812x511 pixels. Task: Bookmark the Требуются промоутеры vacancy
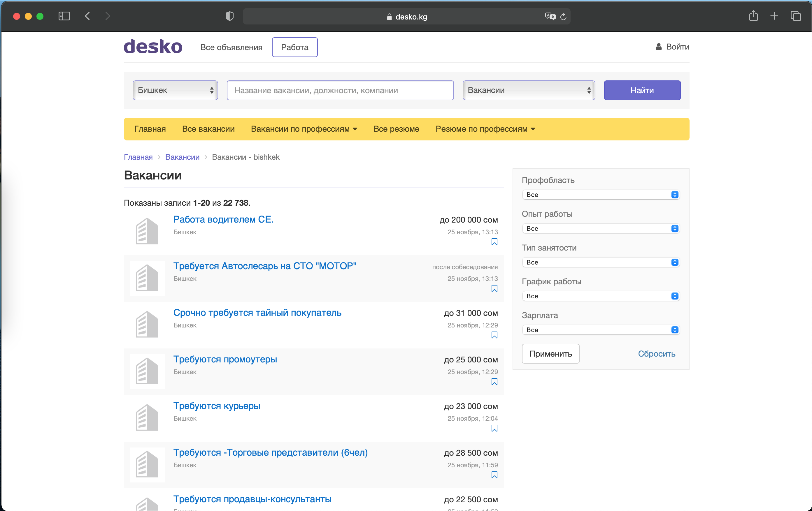pyautogui.click(x=494, y=382)
